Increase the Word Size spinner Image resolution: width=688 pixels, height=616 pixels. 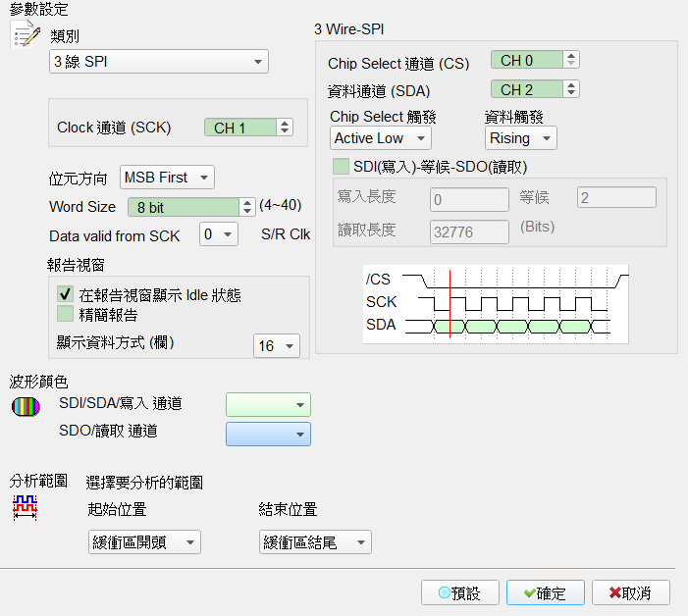247,203
